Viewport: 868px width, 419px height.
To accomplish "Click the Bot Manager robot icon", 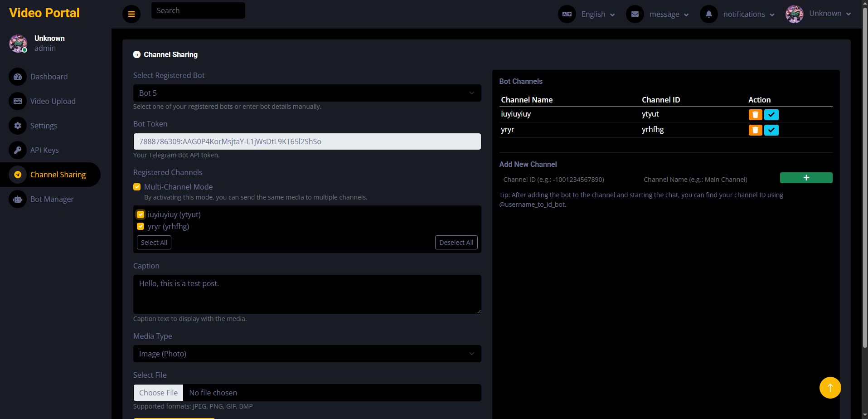I will coord(18,199).
